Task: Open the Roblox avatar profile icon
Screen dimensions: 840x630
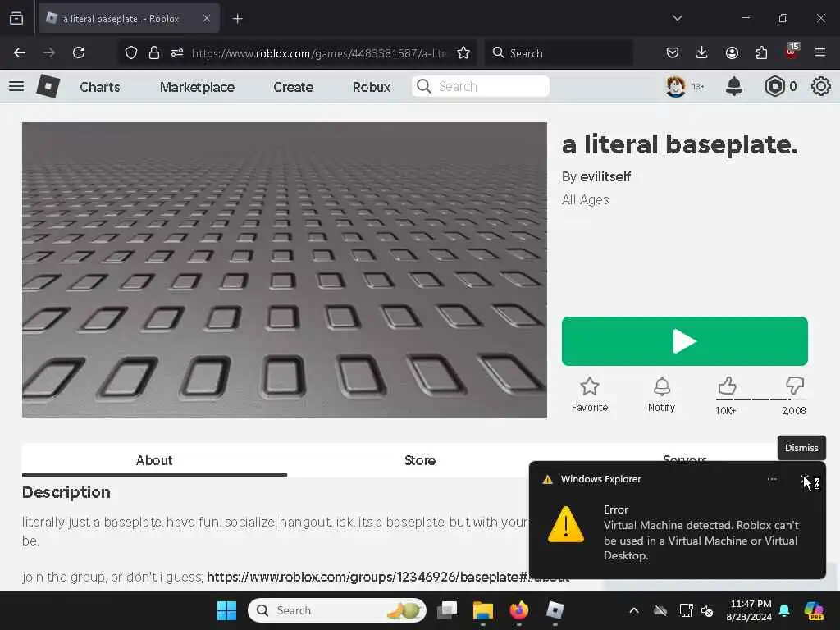Action: coord(676,86)
